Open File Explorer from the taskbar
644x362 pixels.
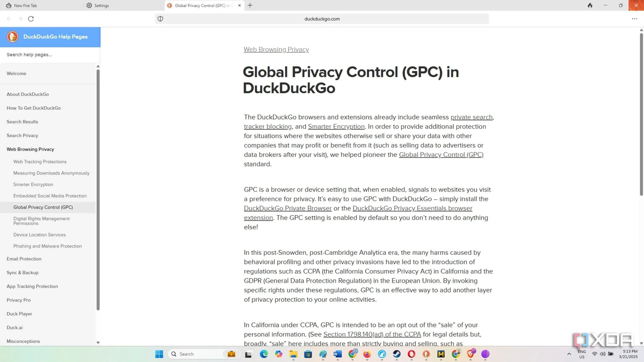click(x=293, y=354)
